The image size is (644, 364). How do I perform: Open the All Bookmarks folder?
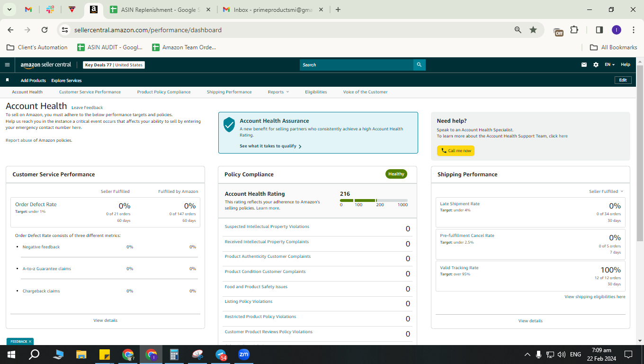pos(613,47)
